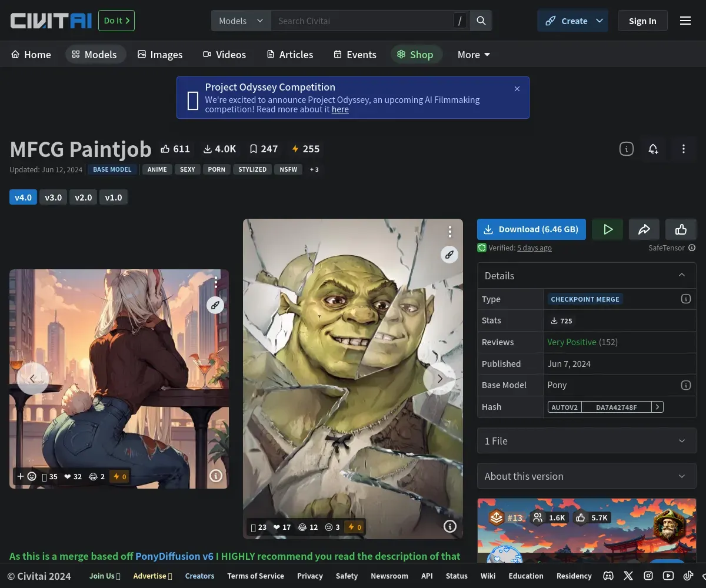This screenshot has width=706, height=588.
Task: Select version v3.0
Action: (54, 197)
